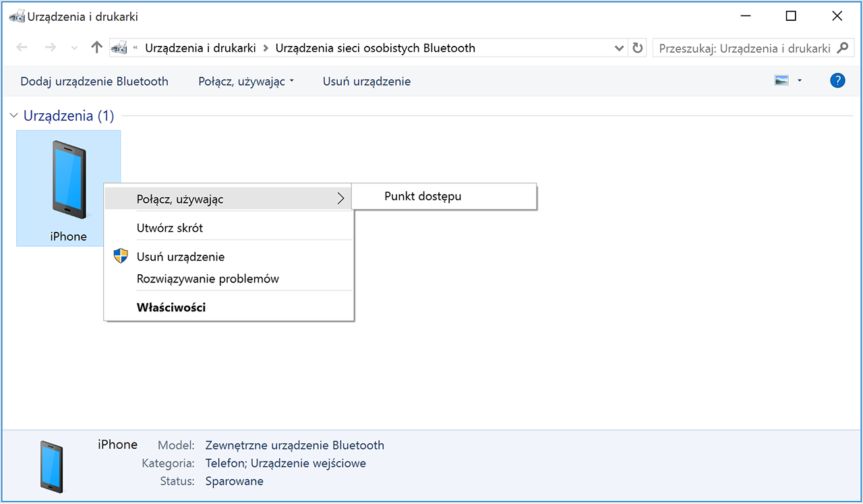Click the Telefon; Urządzenie wejściowe category text
The width and height of the screenshot is (863, 504).
(x=286, y=464)
